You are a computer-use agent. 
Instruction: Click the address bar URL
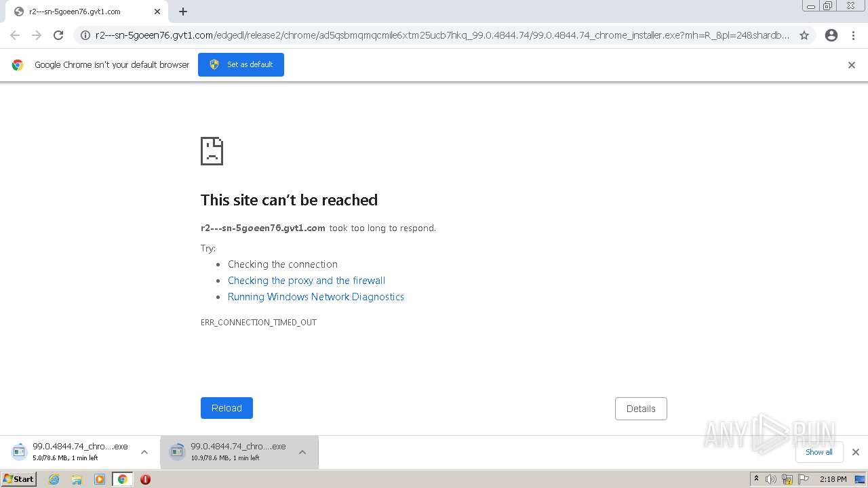(x=442, y=35)
